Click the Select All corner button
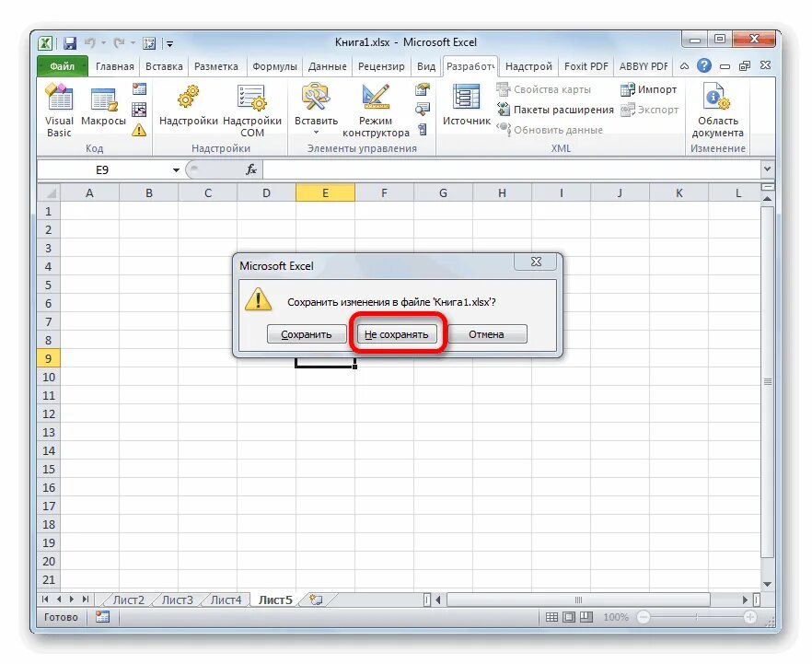Viewport: 812px width, 664px height. [49, 193]
